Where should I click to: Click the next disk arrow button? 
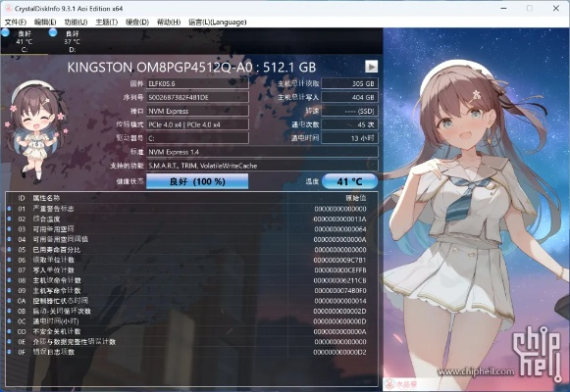(371, 67)
